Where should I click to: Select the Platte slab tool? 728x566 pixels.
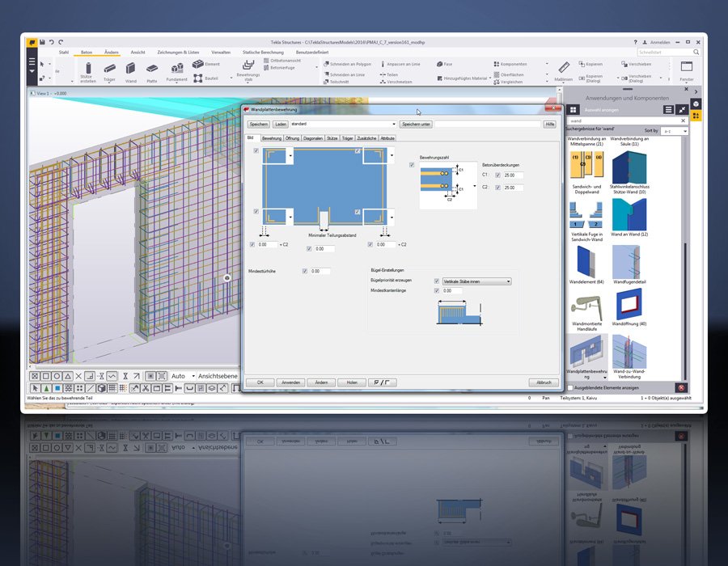tap(152, 73)
